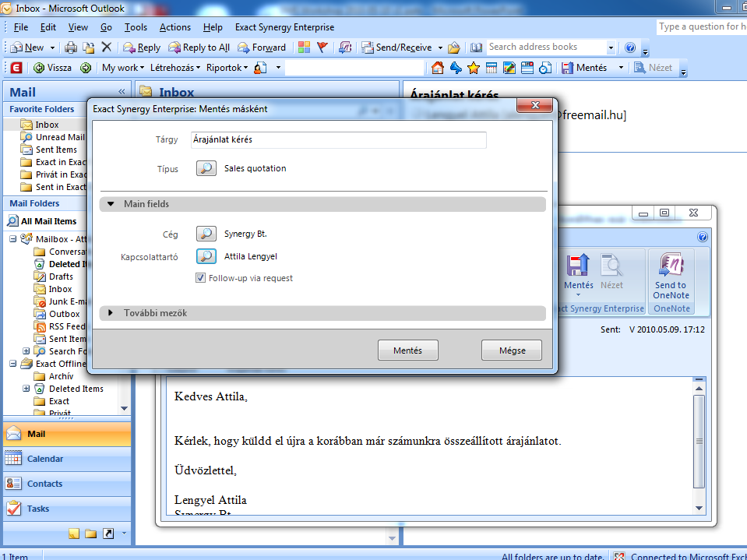Viewport: 747px width, 560px height.
Task: Click the yellow star favorites icon
Action: pos(474,68)
